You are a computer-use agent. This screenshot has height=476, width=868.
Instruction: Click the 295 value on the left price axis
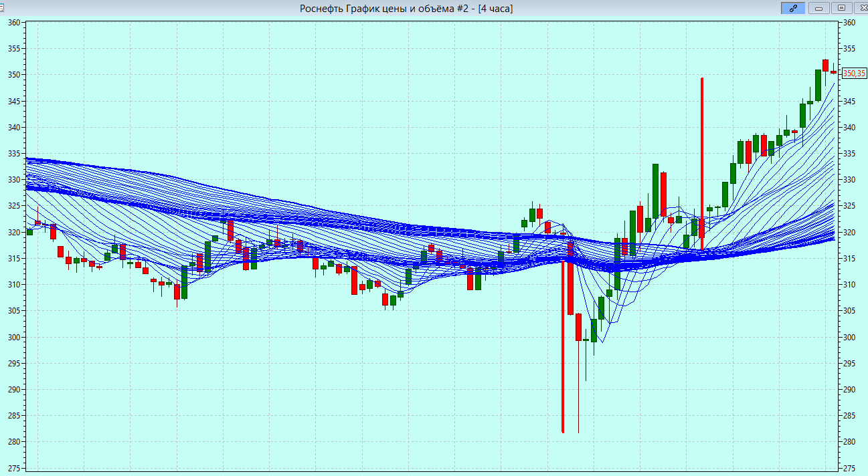15,364
